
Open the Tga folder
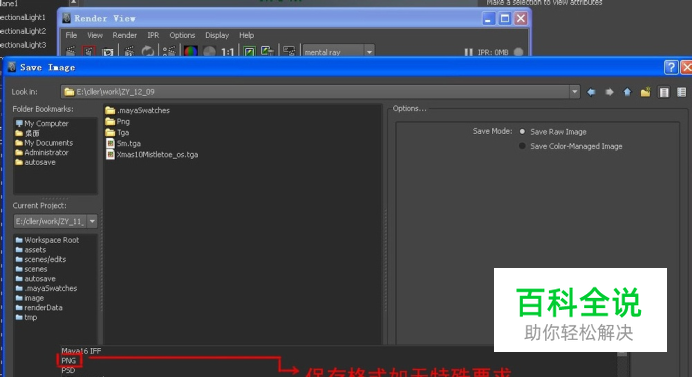pos(117,132)
